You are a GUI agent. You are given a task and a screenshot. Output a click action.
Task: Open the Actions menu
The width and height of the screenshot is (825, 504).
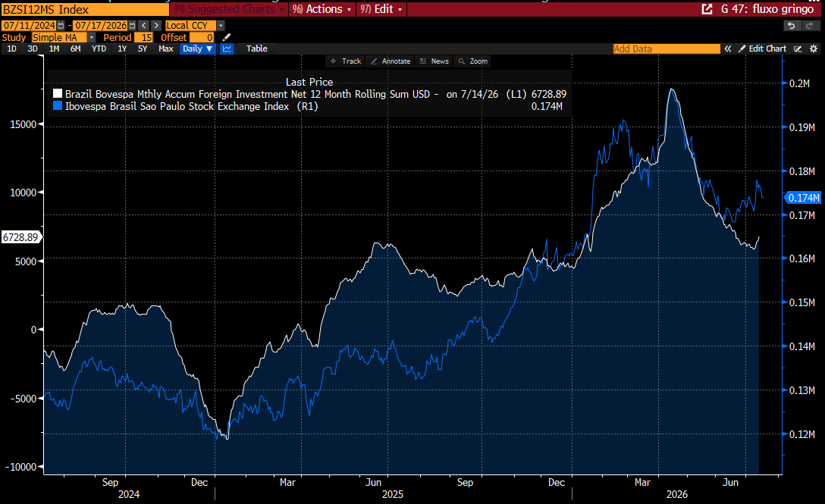tap(322, 9)
